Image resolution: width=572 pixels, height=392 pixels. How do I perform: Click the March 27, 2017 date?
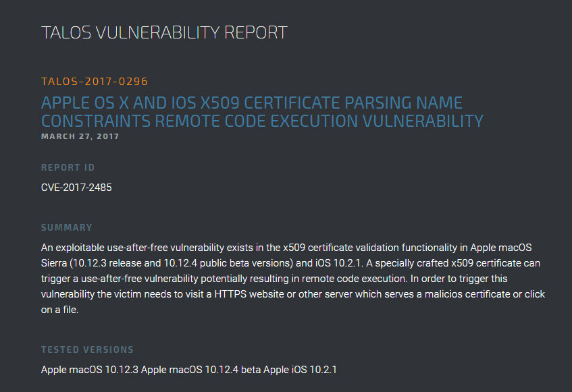pos(80,136)
